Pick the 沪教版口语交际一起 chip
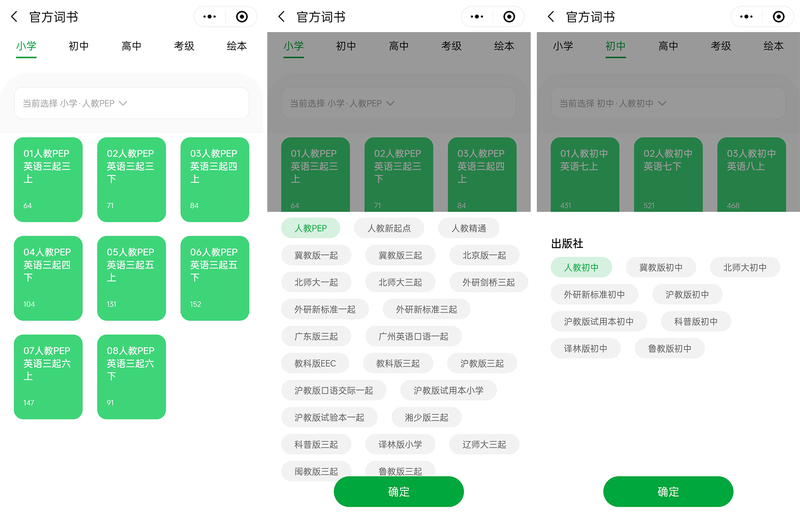Image resolution: width=800 pixels, height=524 pixels. [x=334, y=390]
